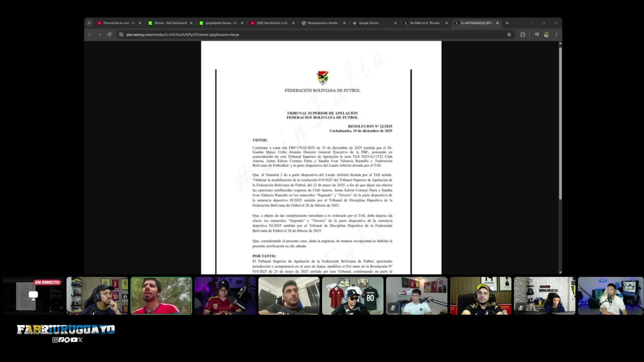Select participant beside the number 80 jersey
Image resolution: width=644 pixels, height=362 pixels.
pyautogui.click(x=353, y=296)
